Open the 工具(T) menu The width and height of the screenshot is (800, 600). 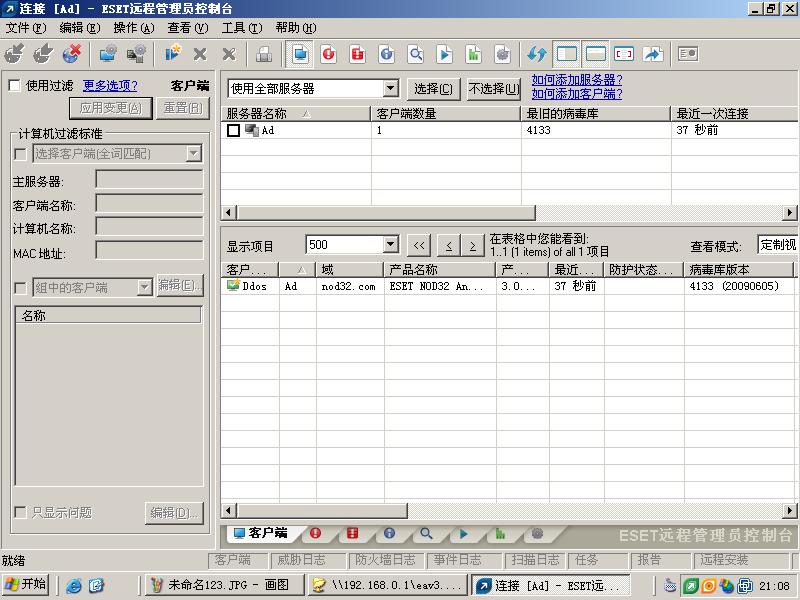(240, 28)
